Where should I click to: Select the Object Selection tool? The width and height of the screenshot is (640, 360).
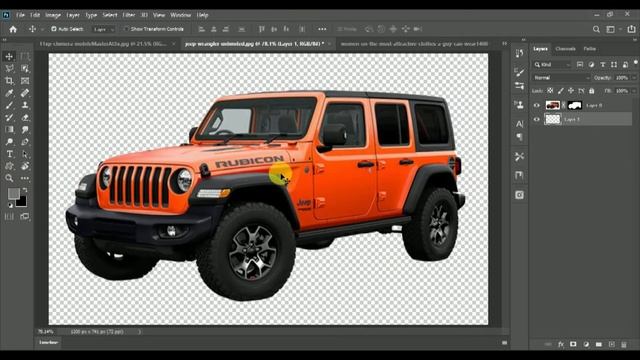pyautogui.click(x=25, y=69)
